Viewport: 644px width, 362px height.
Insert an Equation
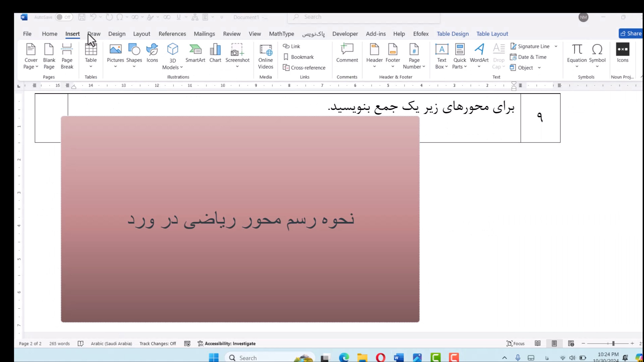pyautogui.click(x=577, y=56)
